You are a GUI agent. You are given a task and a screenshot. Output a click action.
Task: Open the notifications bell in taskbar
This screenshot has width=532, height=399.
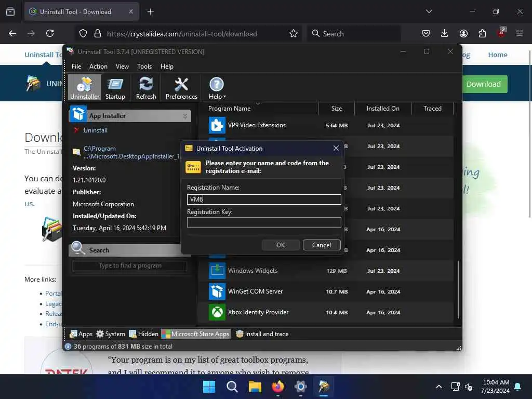518,387
